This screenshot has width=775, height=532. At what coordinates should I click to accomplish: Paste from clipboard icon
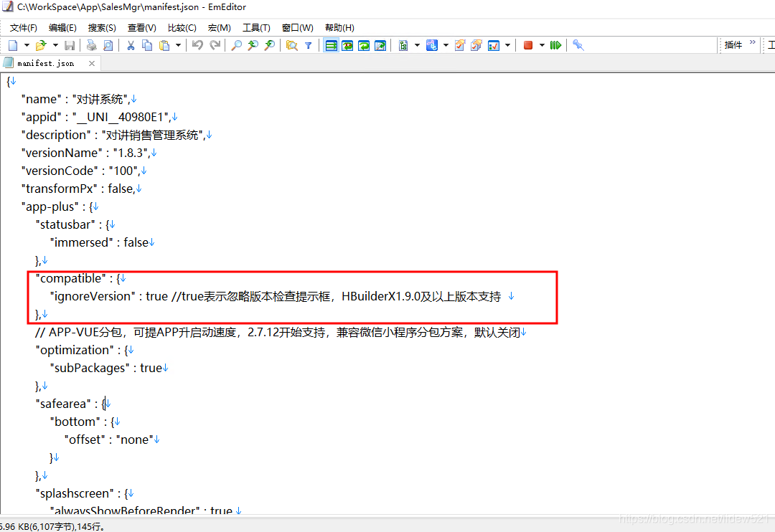[x=164, y=45]
